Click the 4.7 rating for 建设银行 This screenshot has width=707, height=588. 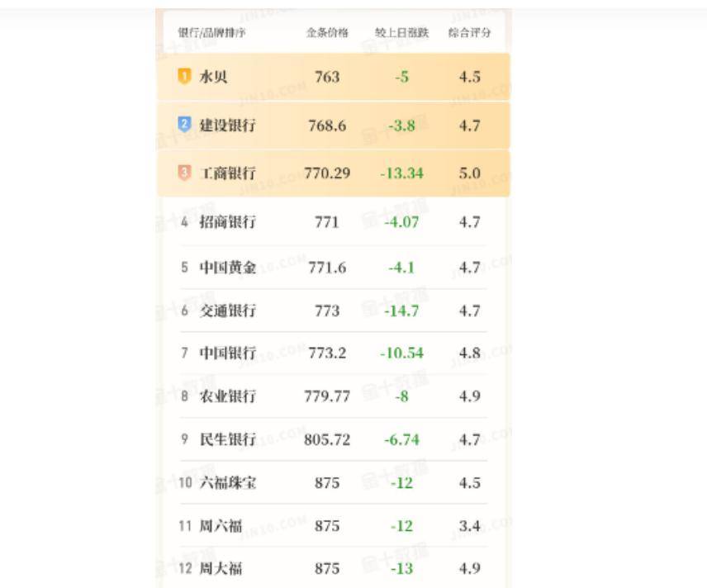469,126
